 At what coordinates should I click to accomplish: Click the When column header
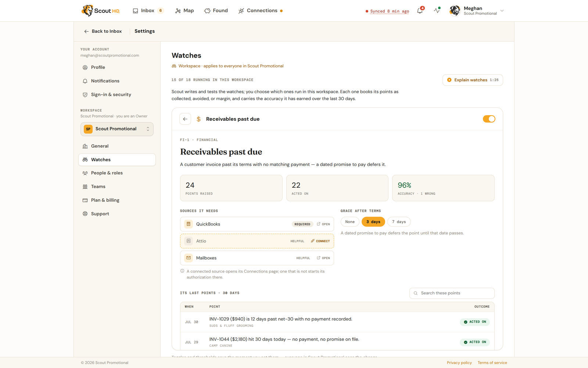coord(189,307)
